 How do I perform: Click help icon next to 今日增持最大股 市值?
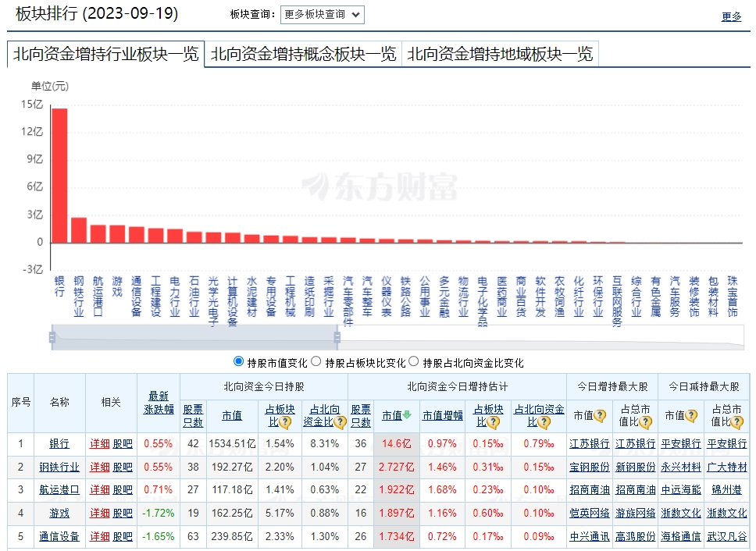[600, 416]
